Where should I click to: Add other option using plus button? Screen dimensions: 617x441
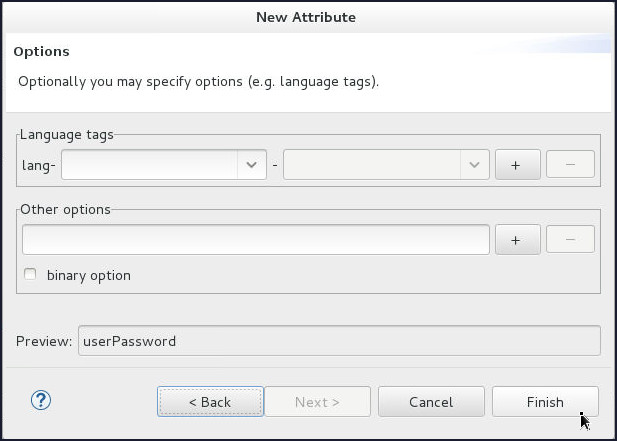(517, 239)
